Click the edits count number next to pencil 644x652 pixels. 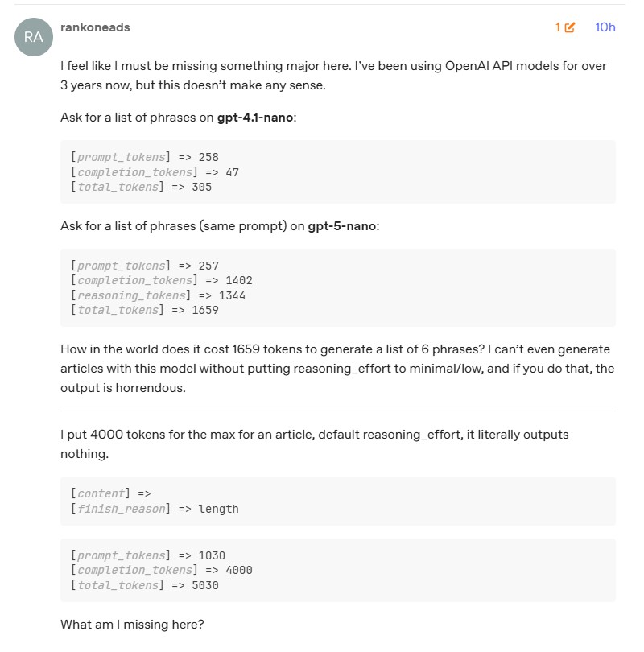557,27
